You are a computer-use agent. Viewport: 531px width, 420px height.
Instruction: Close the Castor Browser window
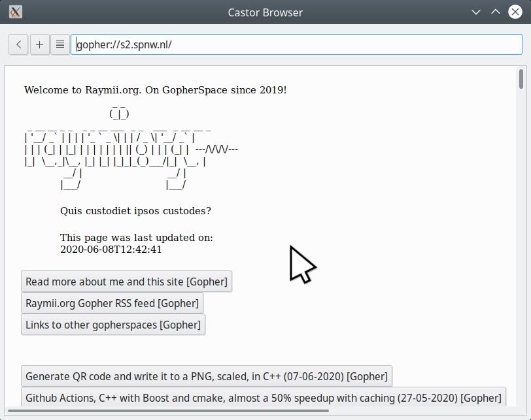515,12
